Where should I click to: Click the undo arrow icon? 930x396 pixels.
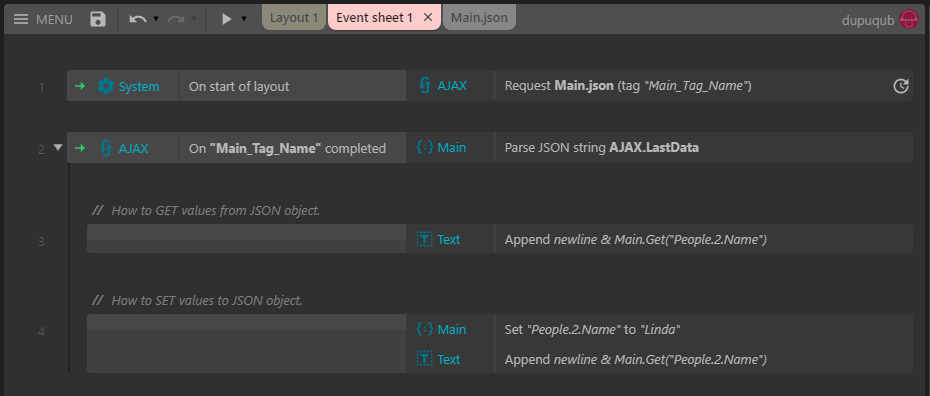(138, 19)
